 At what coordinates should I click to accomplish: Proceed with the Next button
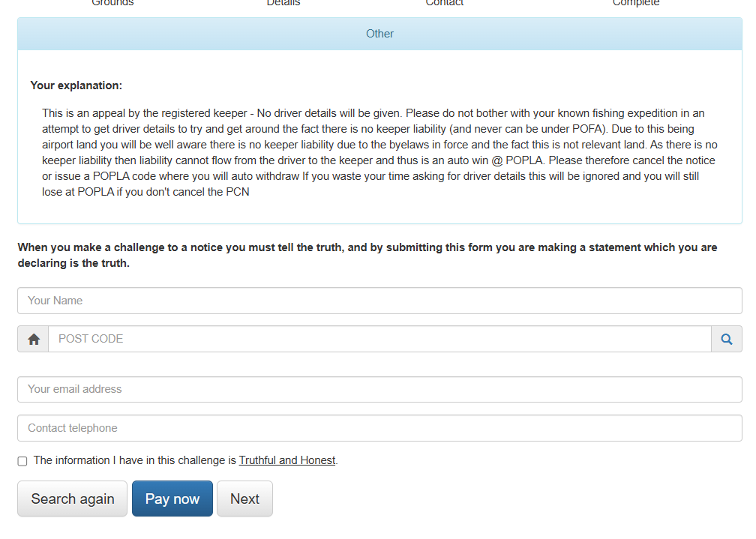point(244,499)
